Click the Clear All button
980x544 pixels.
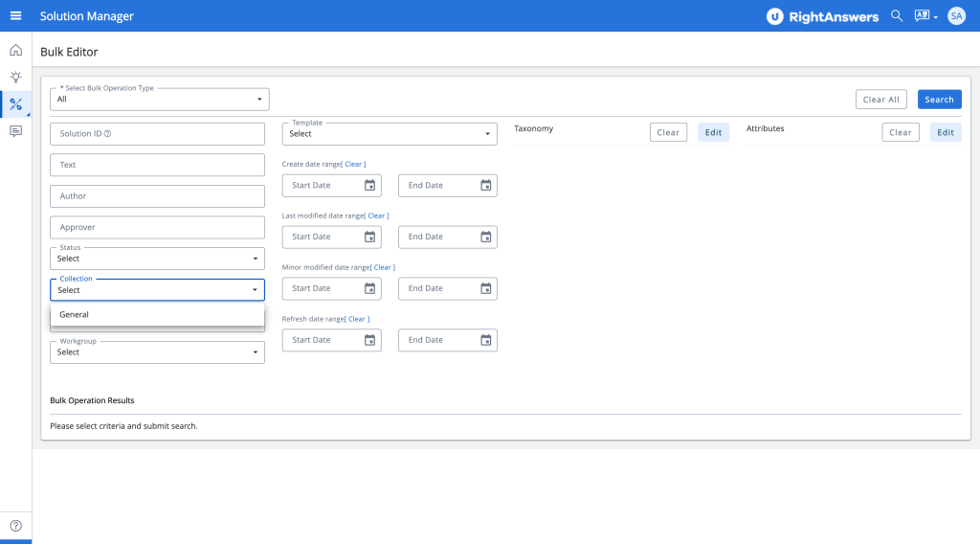(x=881, y=100)
